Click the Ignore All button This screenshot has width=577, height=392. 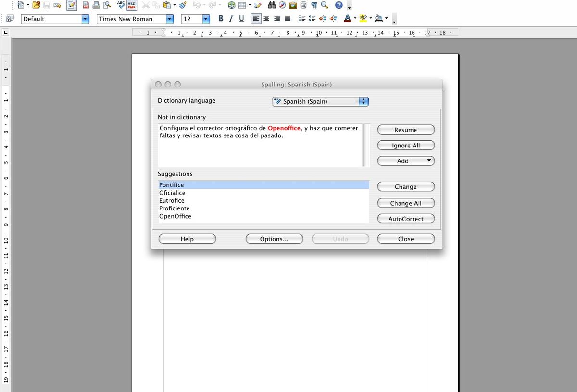point(406,145)
